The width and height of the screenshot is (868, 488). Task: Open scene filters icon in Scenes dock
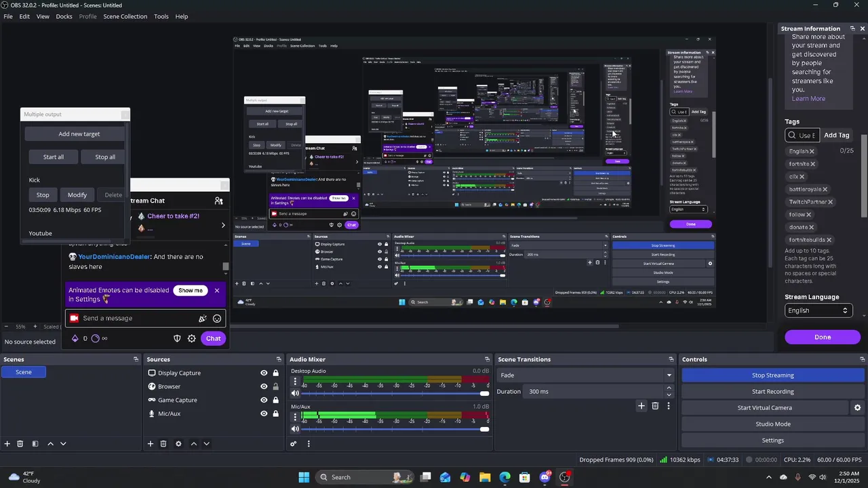pyautogui.click(x=35, y=444)
